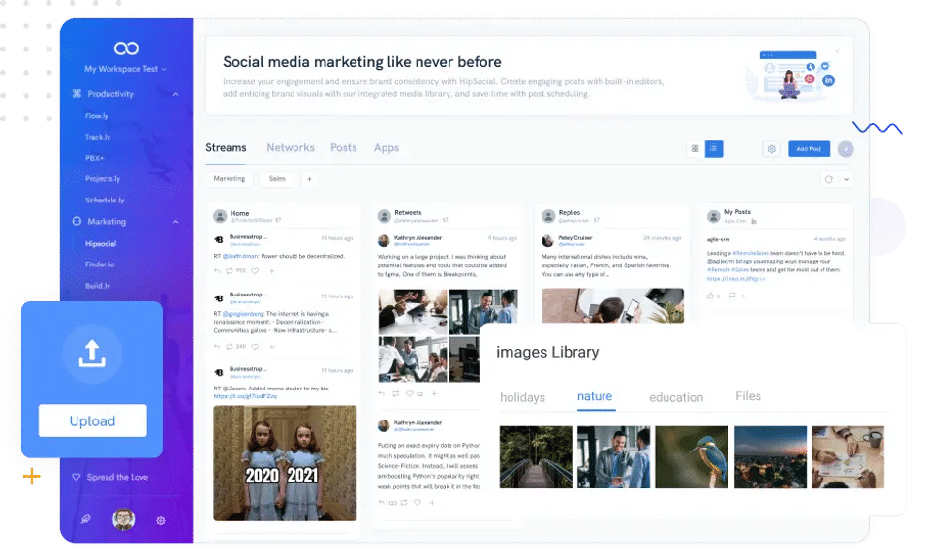Screen dimensions: 930x560
Task: Pick the city sunset thumbnail
Action: tap(770, 457)
